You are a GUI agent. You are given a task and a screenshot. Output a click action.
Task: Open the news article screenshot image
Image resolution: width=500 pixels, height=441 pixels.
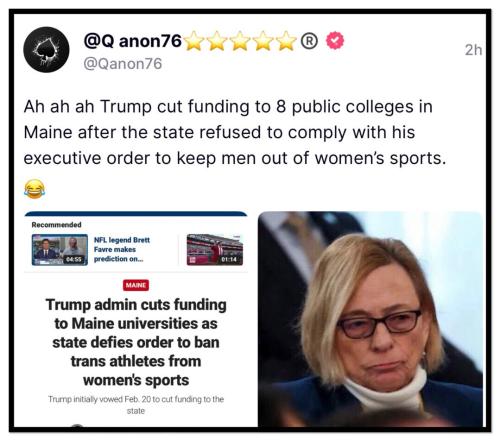tap(136, 319)
